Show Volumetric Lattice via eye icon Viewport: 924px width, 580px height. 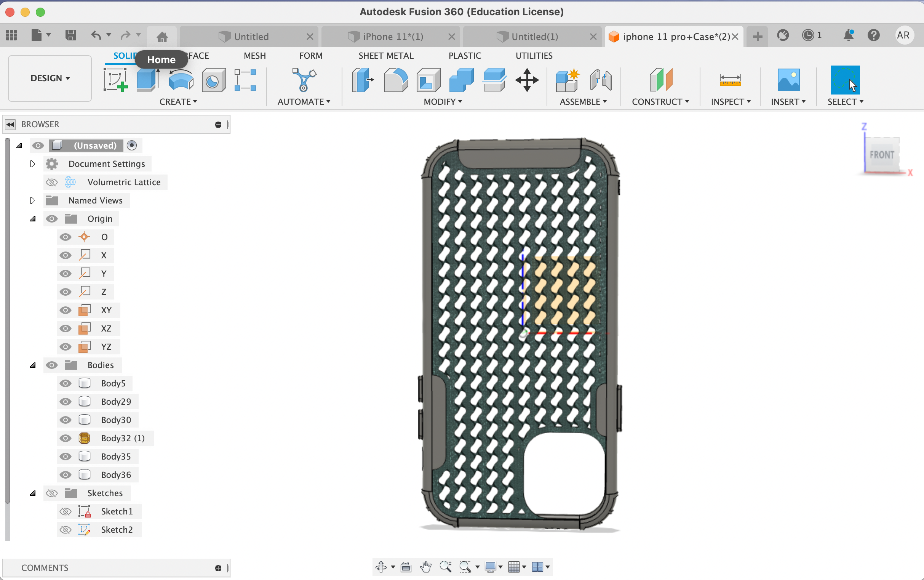pyautogui.click(x=52, y=182)
